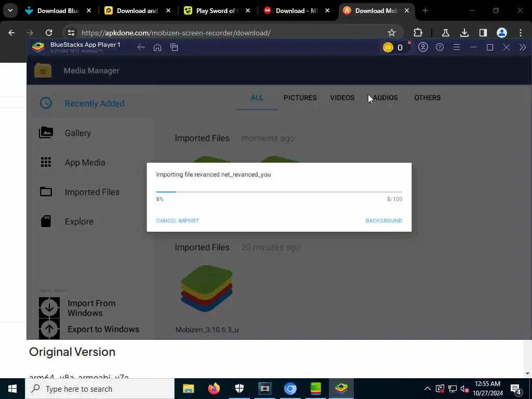Viewport: 532px width, 399px height.
Task: Click Export to Windows up-arrow icon
Action: (49, 329)
